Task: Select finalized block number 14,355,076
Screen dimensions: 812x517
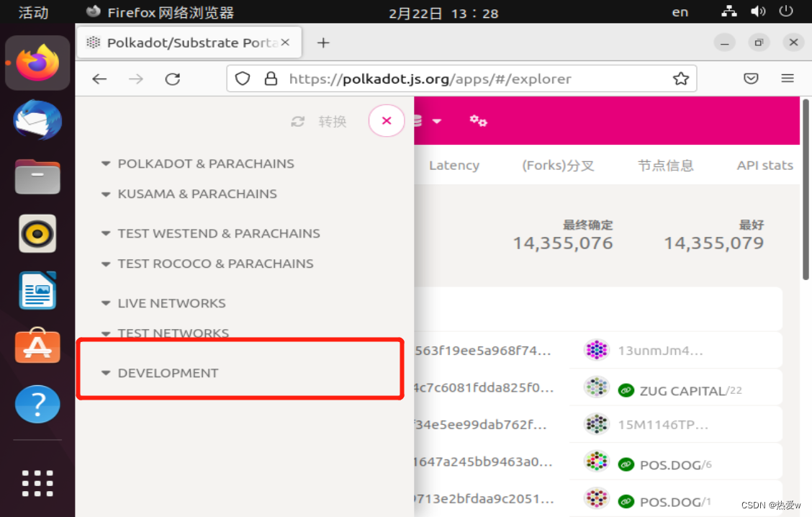Action: [563, 243]
